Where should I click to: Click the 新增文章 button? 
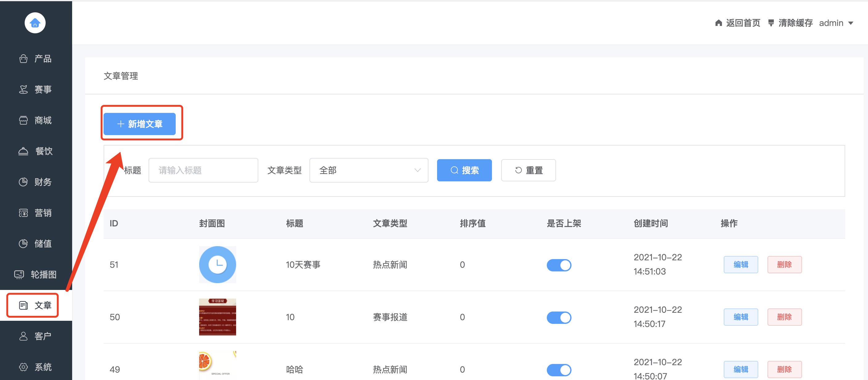pyautogui.click(x=140, y=124)
